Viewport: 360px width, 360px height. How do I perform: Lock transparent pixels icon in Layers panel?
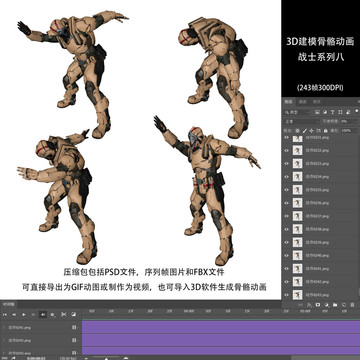[298, 130]
